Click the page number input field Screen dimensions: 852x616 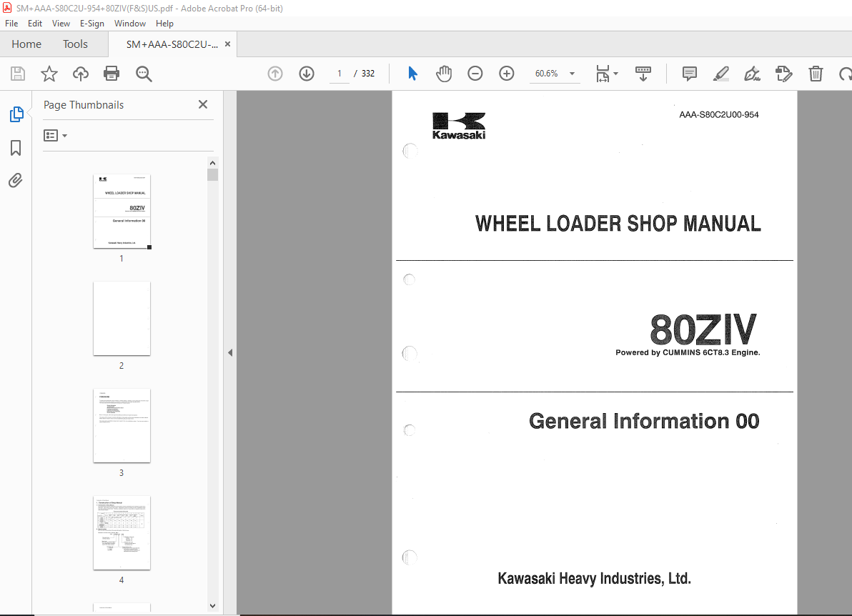pyautogui.click(x=340, y=74)
